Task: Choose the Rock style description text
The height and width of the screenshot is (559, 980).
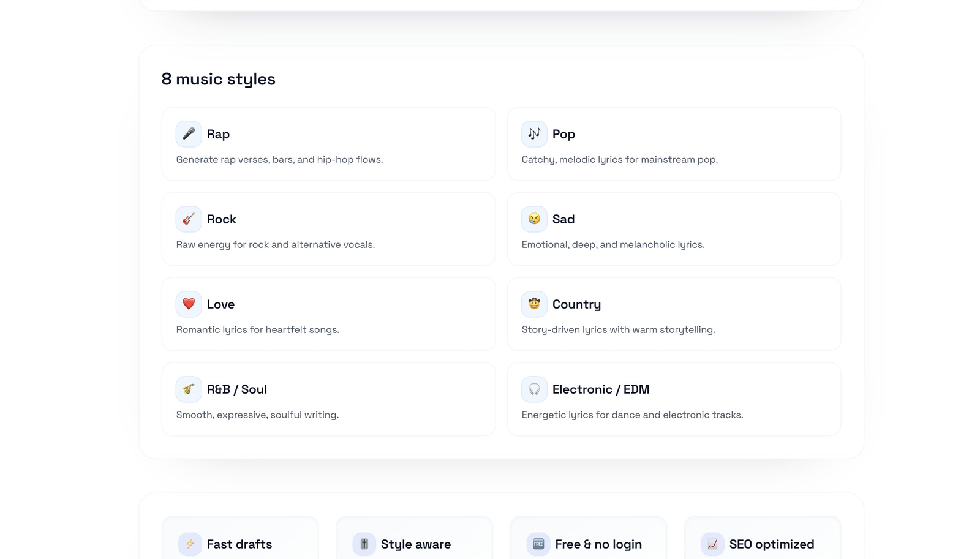Action: tap(276, 245)
